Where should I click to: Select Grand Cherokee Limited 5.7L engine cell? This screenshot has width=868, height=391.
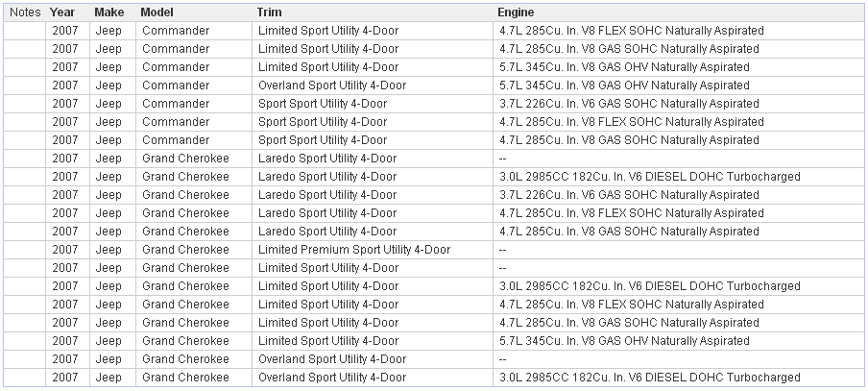point(624,341)
